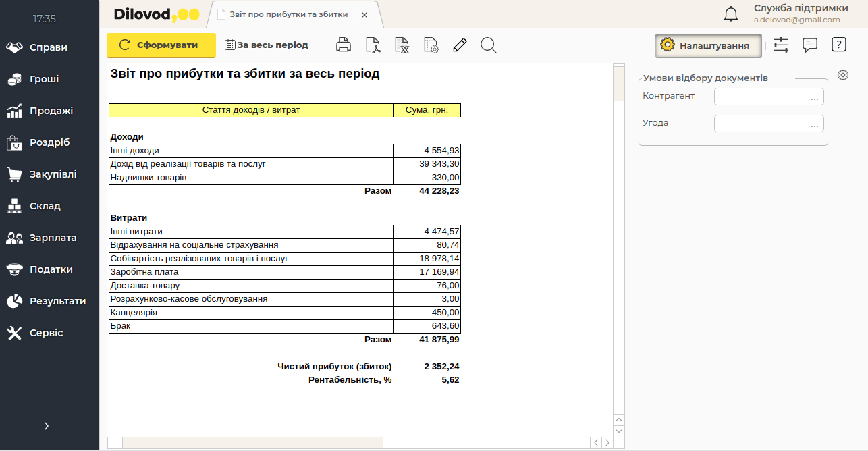Click the report's scroll up arrow

click(x=619, y=420)
